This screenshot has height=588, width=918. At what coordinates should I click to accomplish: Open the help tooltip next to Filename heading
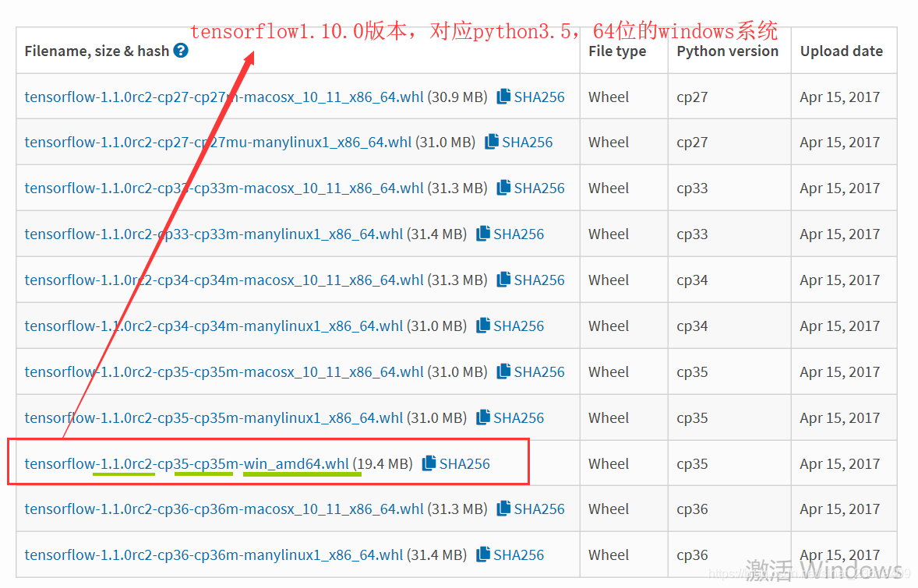click(180, 51)
